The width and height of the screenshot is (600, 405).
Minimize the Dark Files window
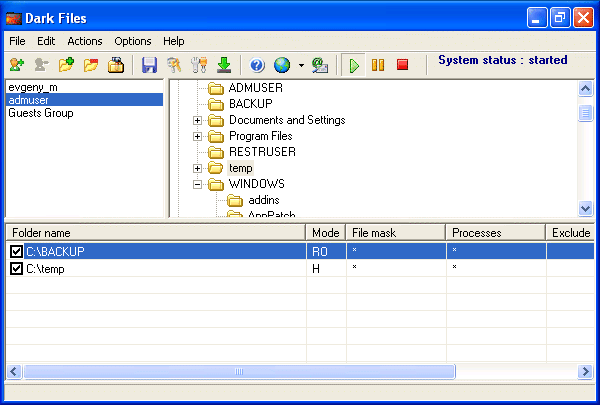pos(537,18)
